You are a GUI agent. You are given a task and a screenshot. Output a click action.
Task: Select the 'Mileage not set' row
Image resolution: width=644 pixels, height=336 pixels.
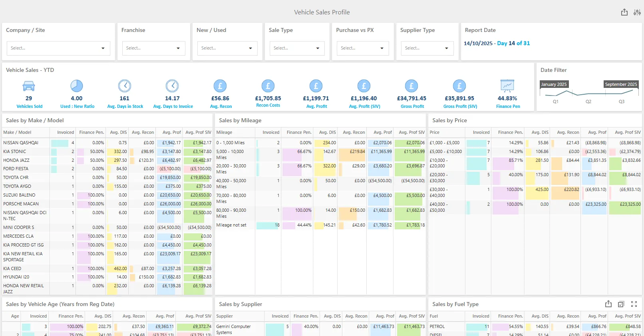(x=320, y=225)
